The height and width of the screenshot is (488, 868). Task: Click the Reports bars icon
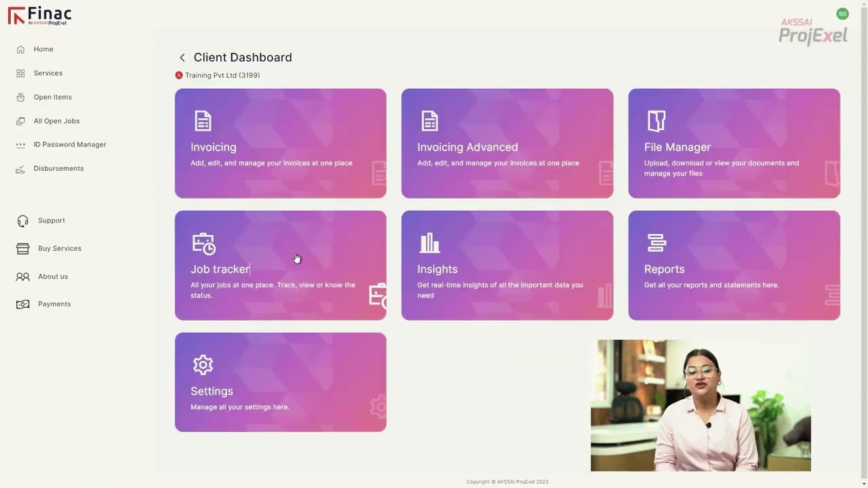coord(656,243)
